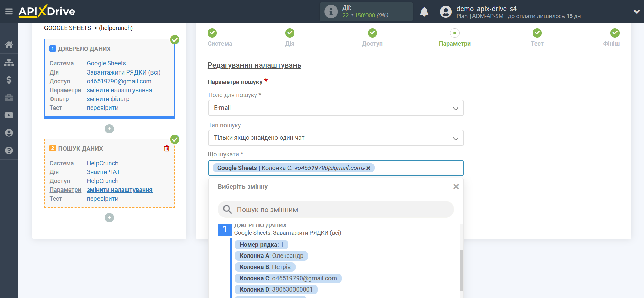Select variable Колонка C email
This screenshot has width=644, height=298.
click(288, 278)
